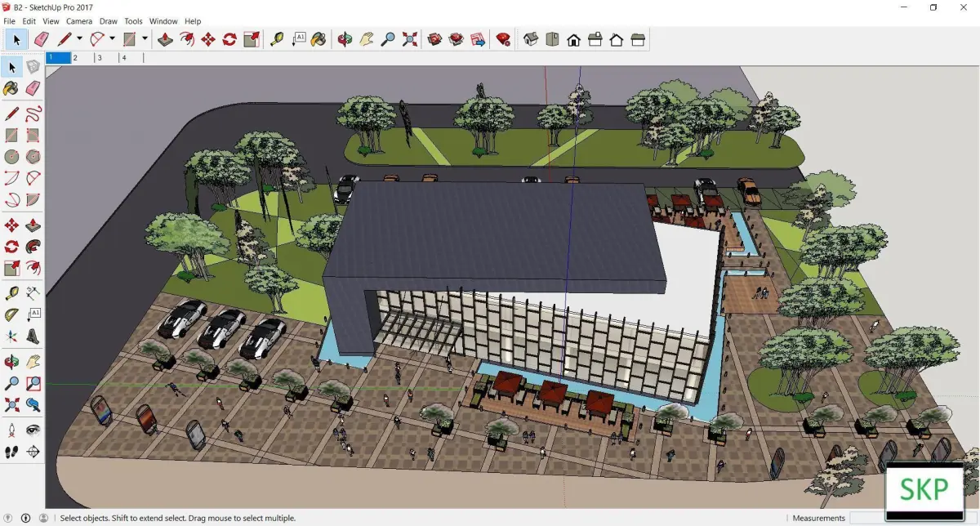Select the Follow Me tool in left toolbar

[33, 246]
